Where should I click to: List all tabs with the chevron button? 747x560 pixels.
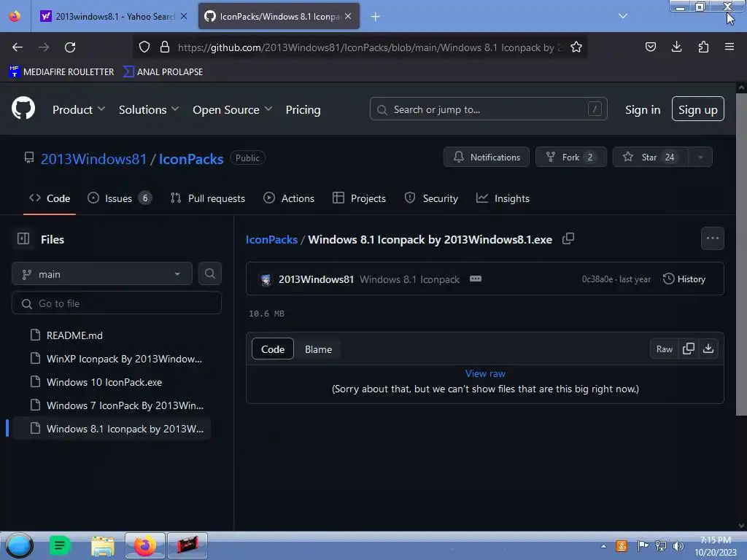[623, 16]
